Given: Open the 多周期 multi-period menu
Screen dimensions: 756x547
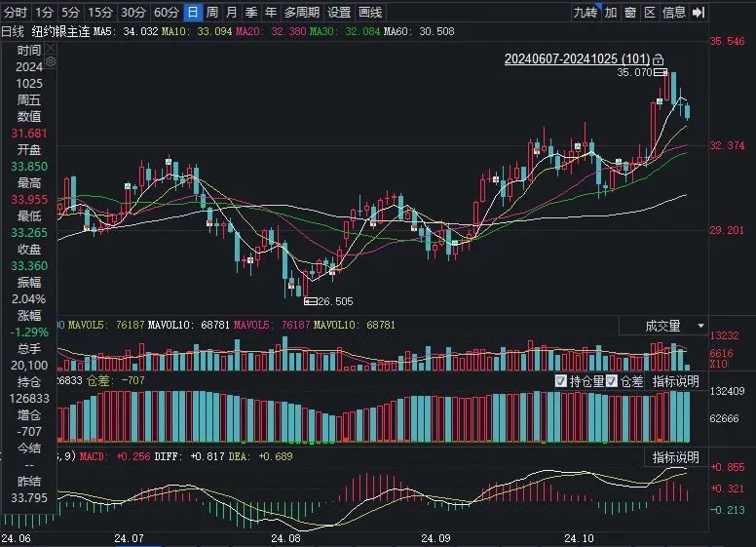Looking at the screenshot, I should tap(302, 13).
